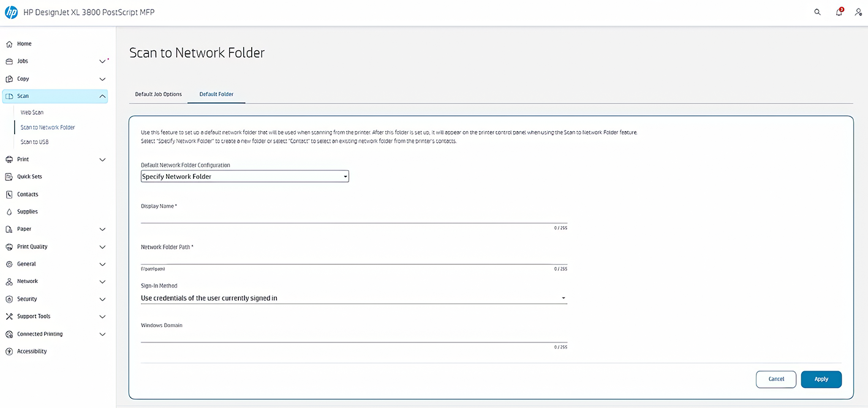Open the Accessibility section icon
Screen dimensions: 868x408
point(9,351)
